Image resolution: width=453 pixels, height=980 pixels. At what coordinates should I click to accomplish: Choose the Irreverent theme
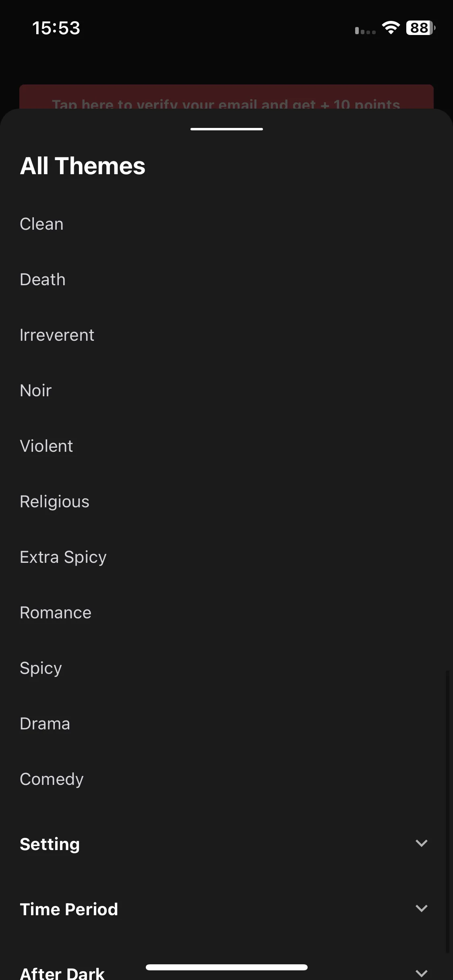[57, 335]
